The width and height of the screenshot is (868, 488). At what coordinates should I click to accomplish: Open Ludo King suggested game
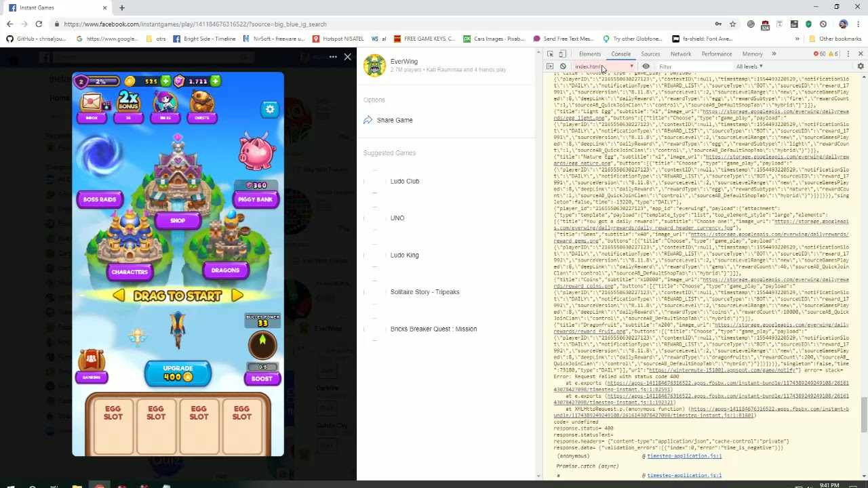(x=405, y=255)
